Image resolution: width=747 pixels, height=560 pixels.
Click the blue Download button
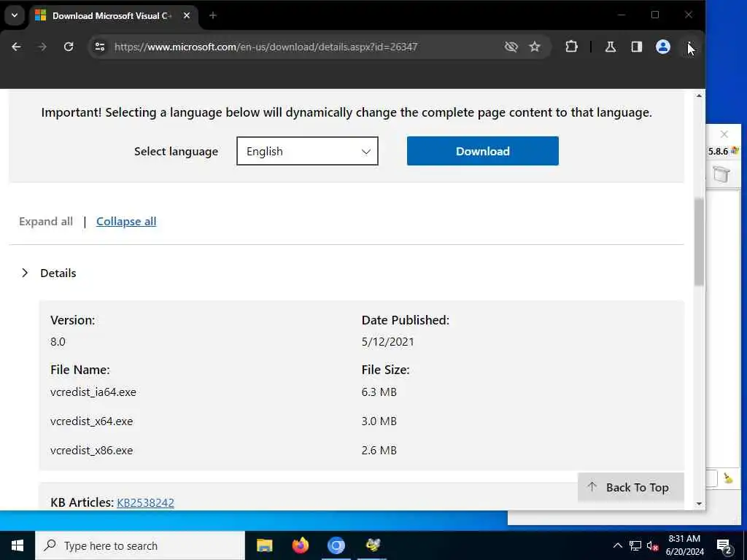[x=483, y=151]
